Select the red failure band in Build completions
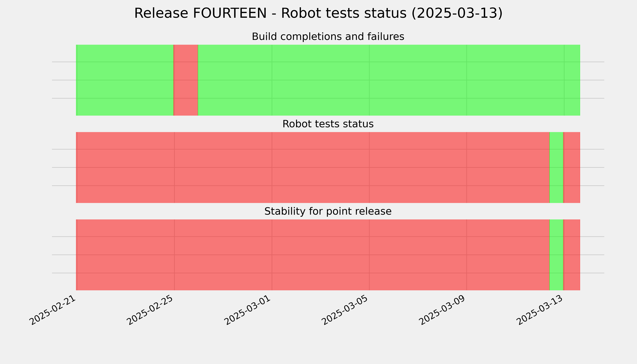The image size is (637, 364). tap(186, 80)
